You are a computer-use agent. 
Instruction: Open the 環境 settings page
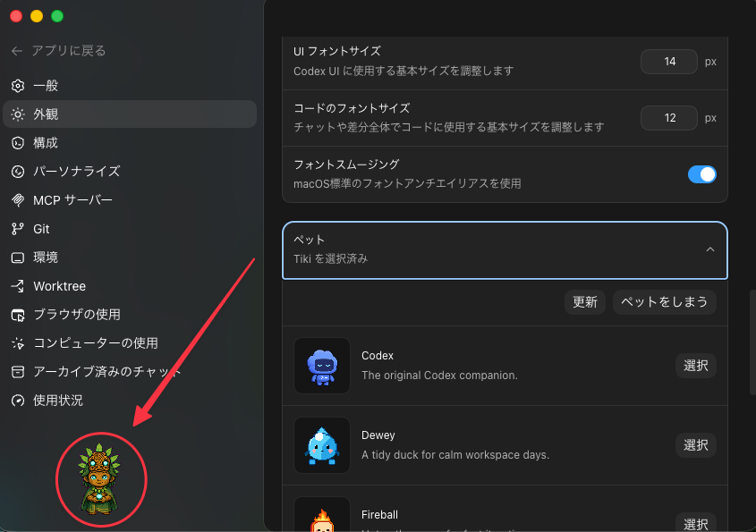pos(130,258)
